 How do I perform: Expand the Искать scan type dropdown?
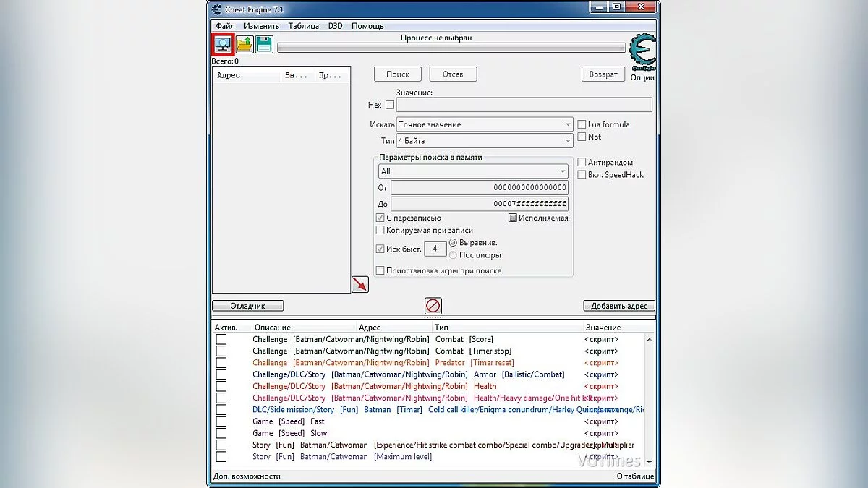pyautogui.click(x=485, y=124)
